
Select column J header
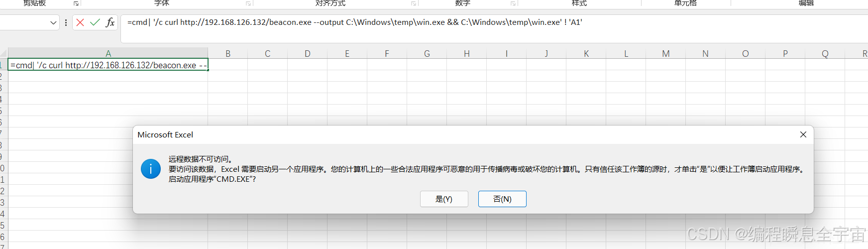546,53
